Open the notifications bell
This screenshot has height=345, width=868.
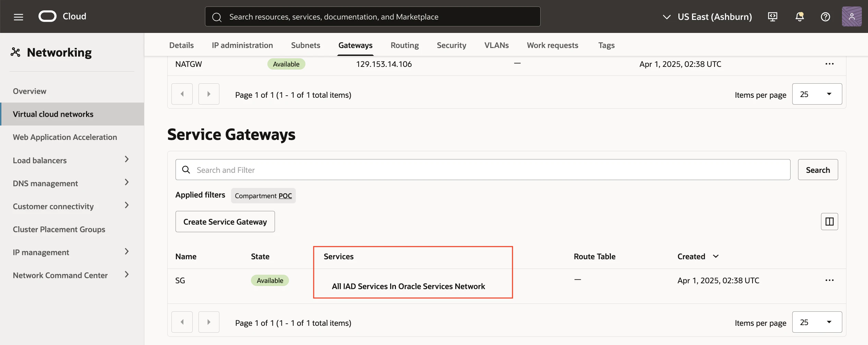[799, 16]
